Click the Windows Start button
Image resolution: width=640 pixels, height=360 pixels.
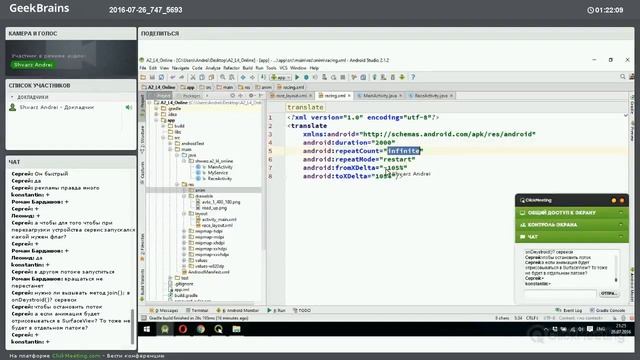[x=147, y=329]
